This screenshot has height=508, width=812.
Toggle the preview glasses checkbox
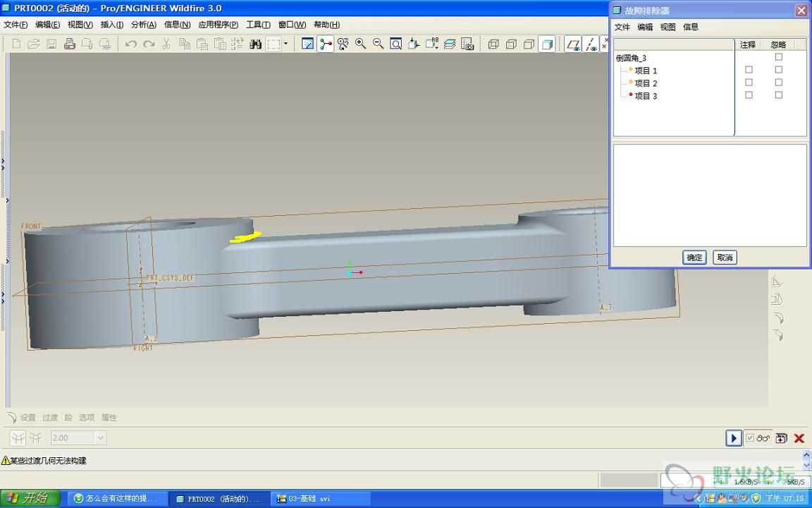(750, 438)
